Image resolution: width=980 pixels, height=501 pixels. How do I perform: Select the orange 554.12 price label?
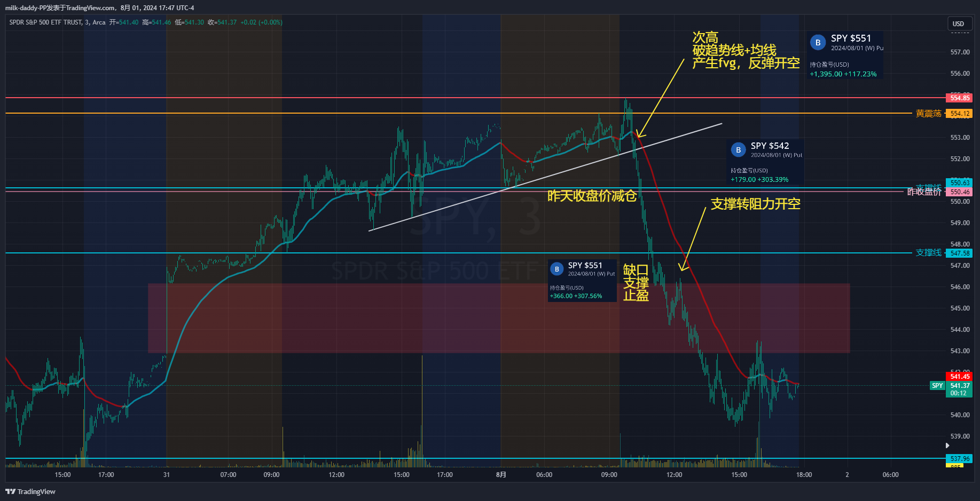(x=959, y=114)
